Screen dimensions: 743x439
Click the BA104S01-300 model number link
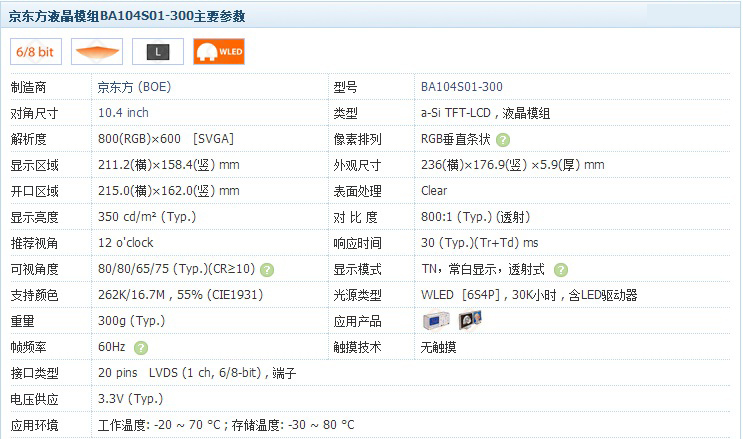click(461, 87)
